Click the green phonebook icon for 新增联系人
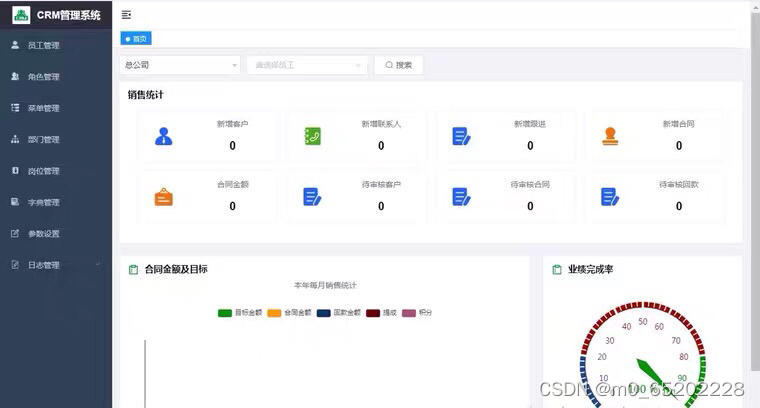 click(x=313, y=136)
